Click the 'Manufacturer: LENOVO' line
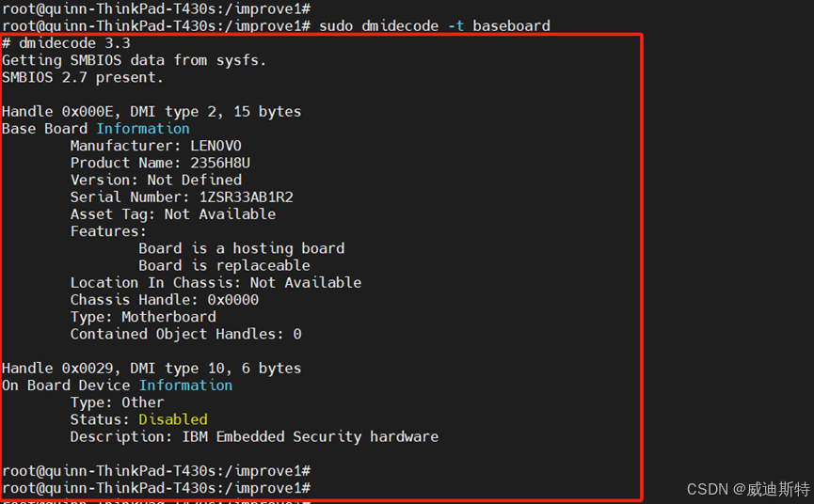The image size is (814, 504). (155, 146)
